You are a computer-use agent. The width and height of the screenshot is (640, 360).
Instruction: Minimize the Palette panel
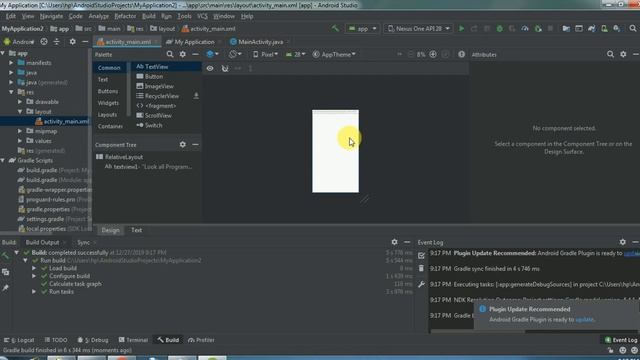click(x=195, y=54)
